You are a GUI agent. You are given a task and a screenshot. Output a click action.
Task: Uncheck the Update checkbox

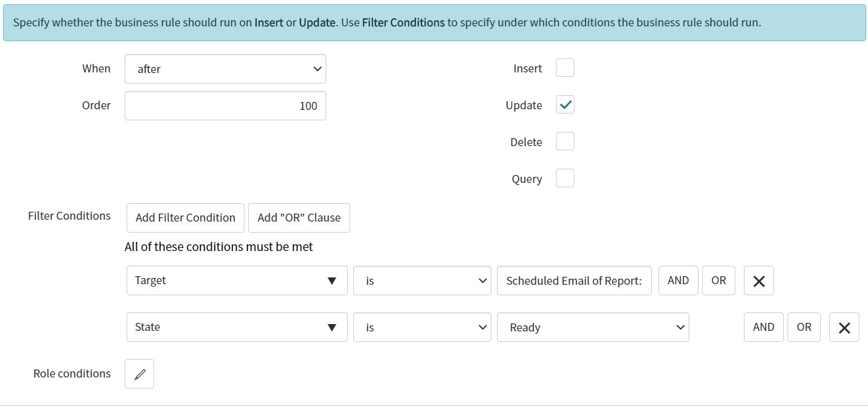click(565, 104)
